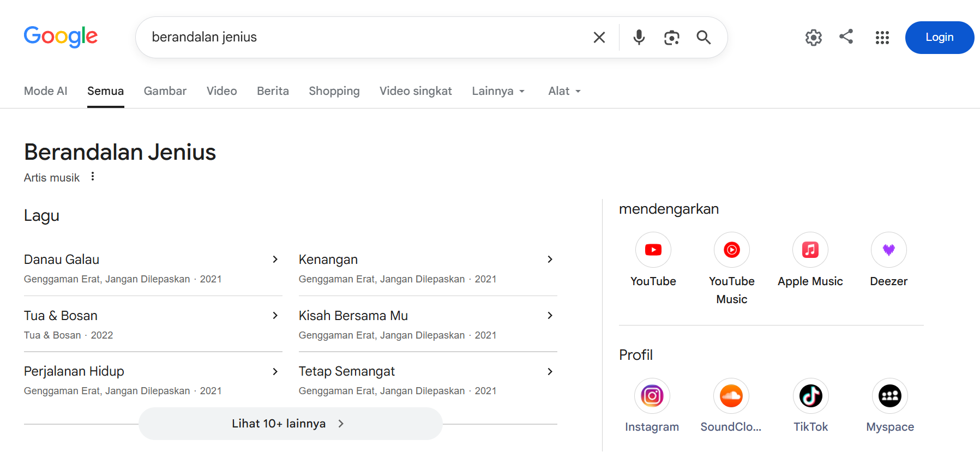980x470 pixels.
Task: Expand the chevron for Tua & Bosan
Action: [275, 316]
